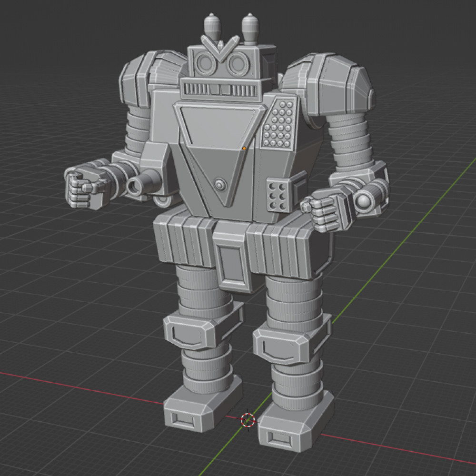476x476 pixels.
Task: Click the 3D cursor at the robot's feet
Action: (x=248, y=419)
